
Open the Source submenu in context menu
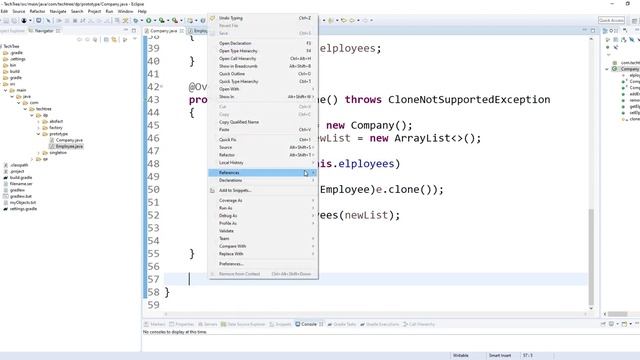point(263,147)
